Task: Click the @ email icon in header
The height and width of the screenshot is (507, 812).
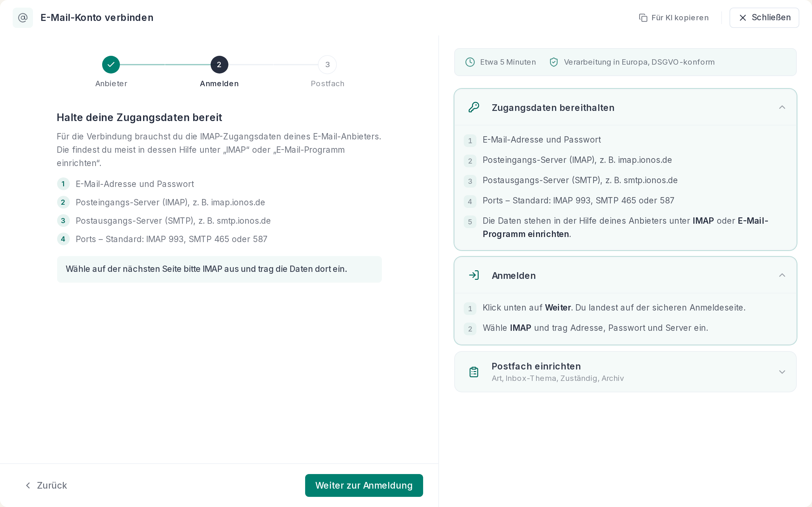Action: tap(23, 17)
